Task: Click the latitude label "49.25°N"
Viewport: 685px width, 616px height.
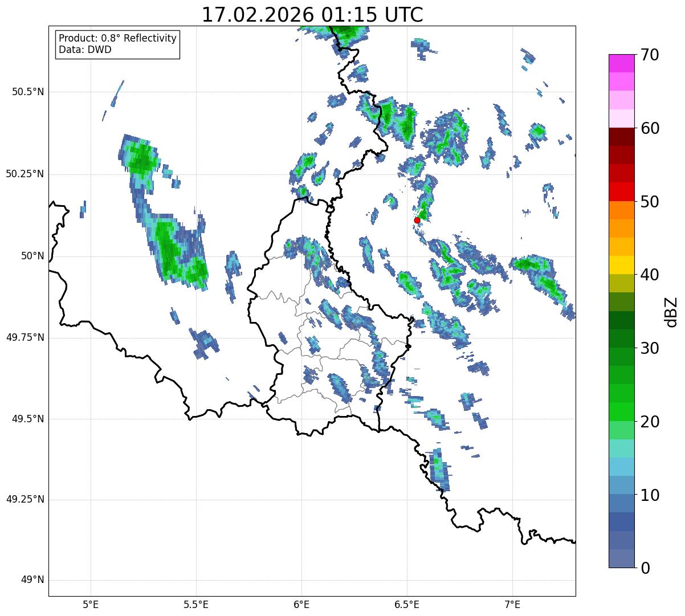Action: click(25, 500)
